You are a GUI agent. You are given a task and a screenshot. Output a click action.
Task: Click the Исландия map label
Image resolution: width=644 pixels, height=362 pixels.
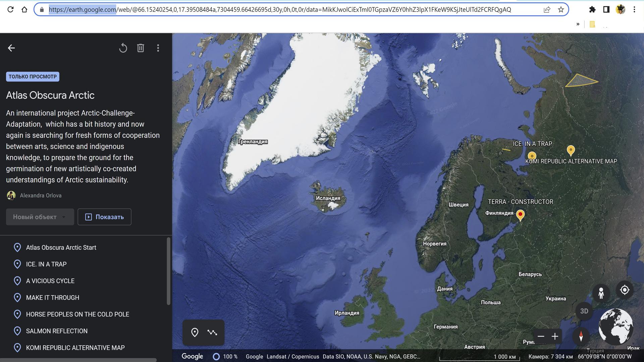pos(328,198)
